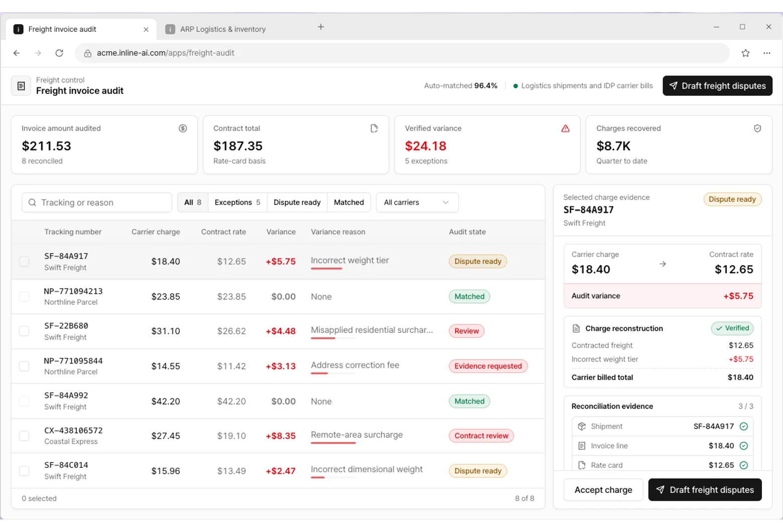Click the confidence bar under Remote-area surcharge
The image size is (783, 532).
333,443
